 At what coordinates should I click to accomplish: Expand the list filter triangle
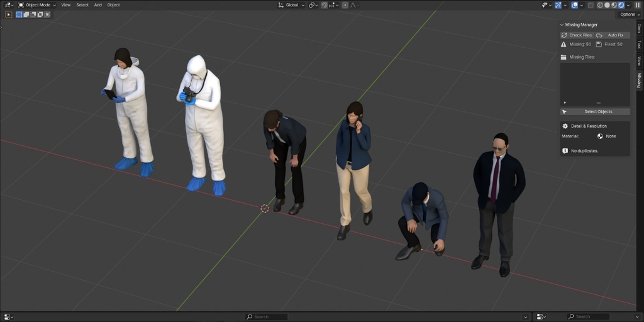tap(565, 103)
